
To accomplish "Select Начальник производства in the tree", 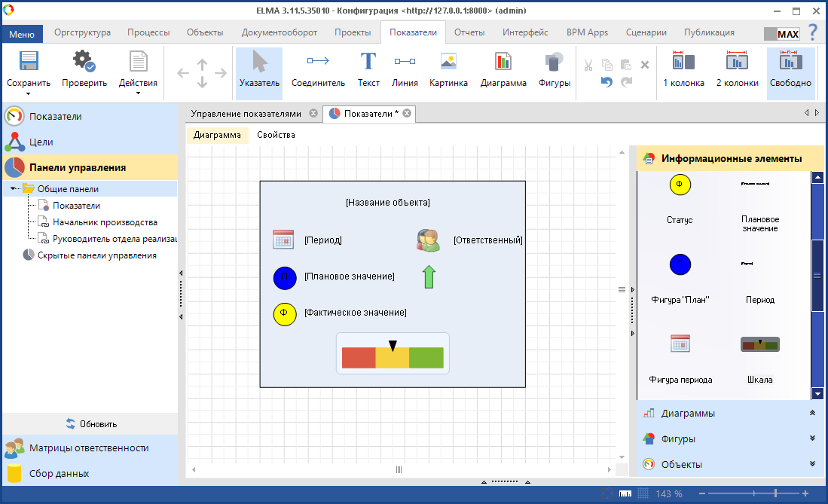I will tap(105, 222).
